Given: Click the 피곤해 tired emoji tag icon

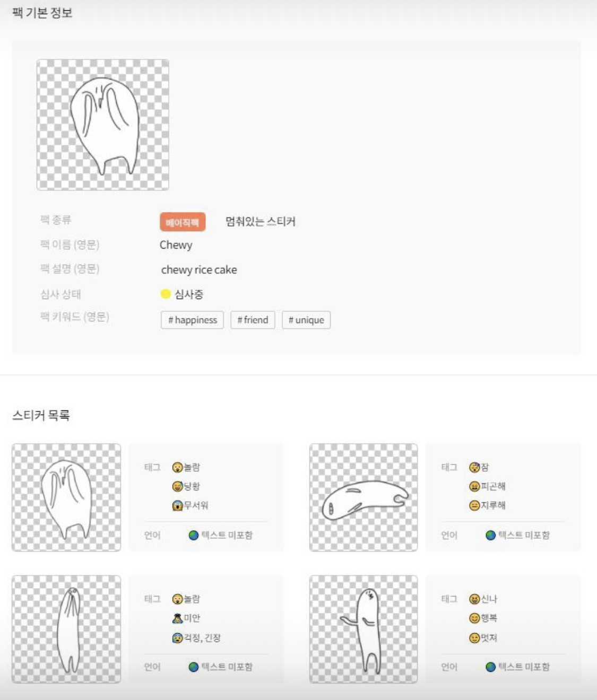Looking at the screenshot, I should click(474, 486).
